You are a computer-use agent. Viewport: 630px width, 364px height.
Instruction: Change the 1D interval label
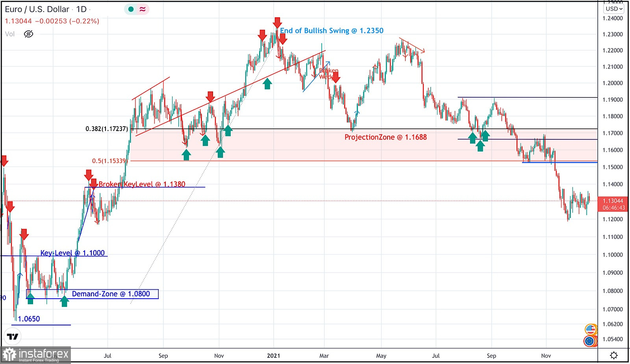(82, 9)
